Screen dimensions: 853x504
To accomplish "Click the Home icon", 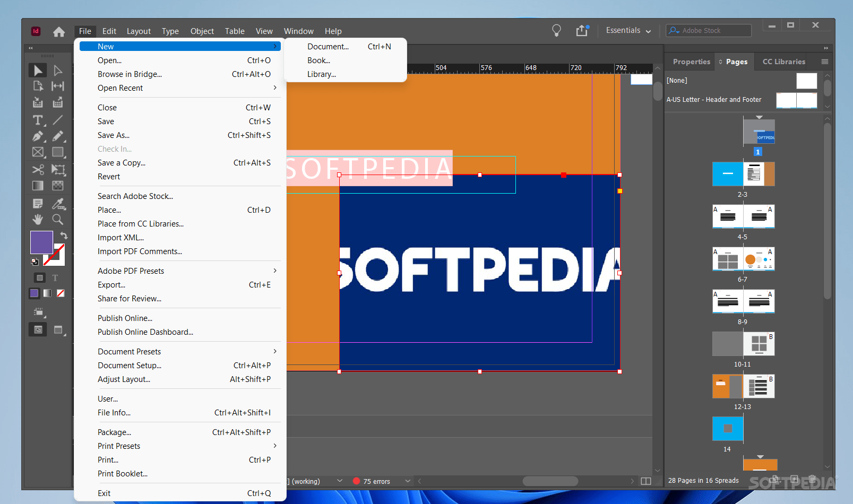I will tap(59, 32).
